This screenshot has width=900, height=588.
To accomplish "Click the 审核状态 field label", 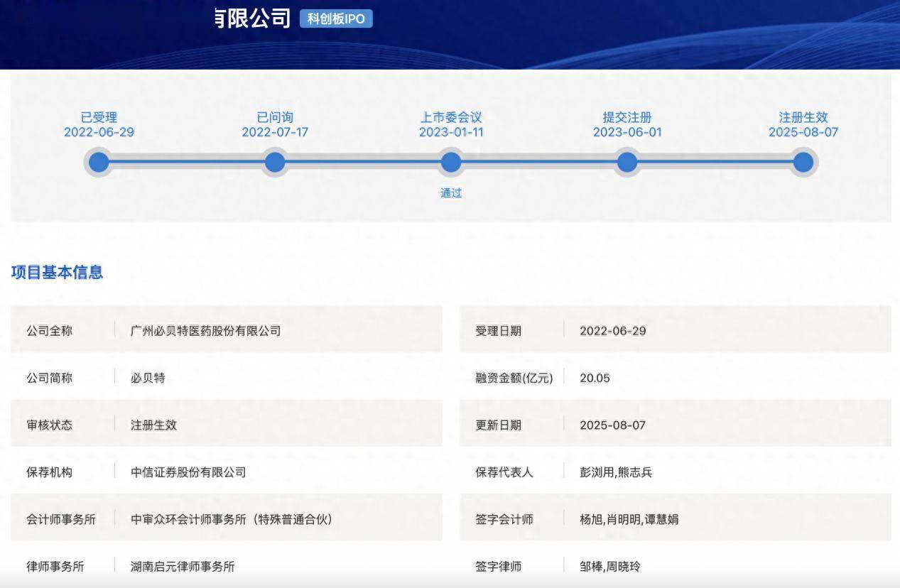I will [x=49, y=425].
